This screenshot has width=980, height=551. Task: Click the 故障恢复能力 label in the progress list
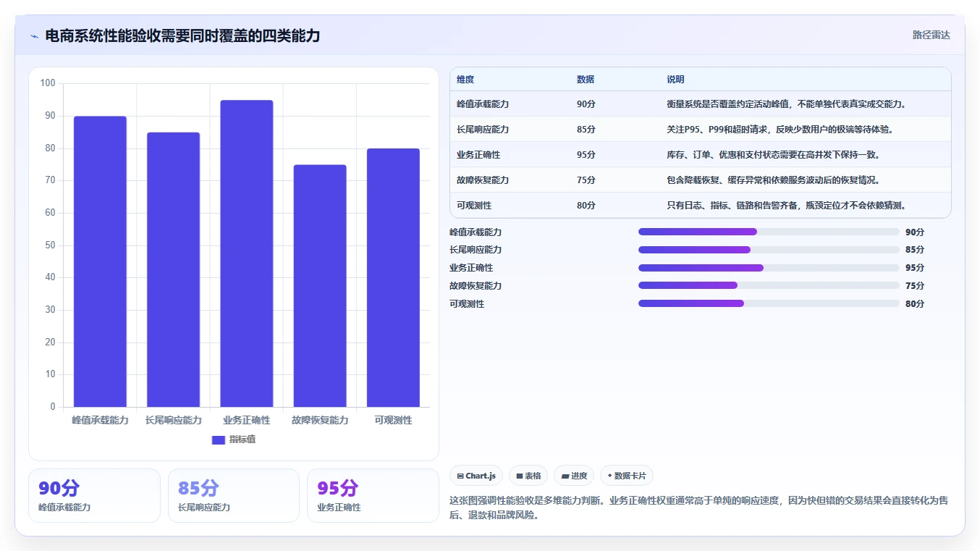pos(476,285)
